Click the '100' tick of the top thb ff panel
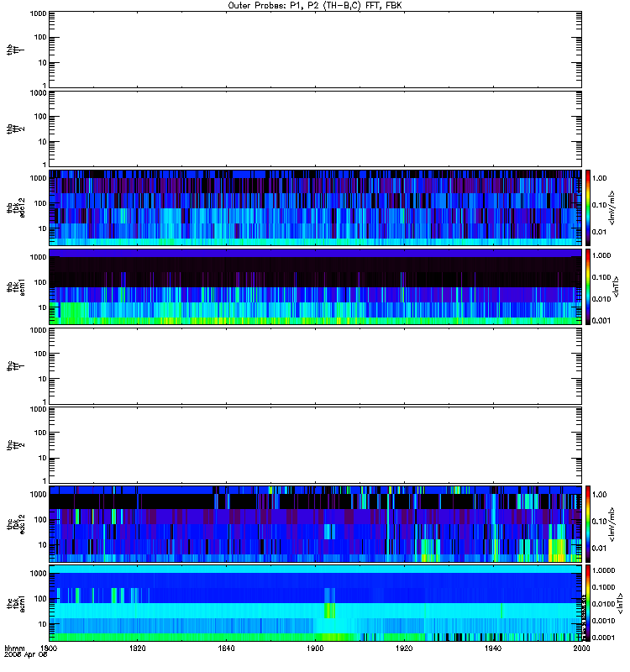This screenshot has height=672, width=630. click(x=40, y=37)
